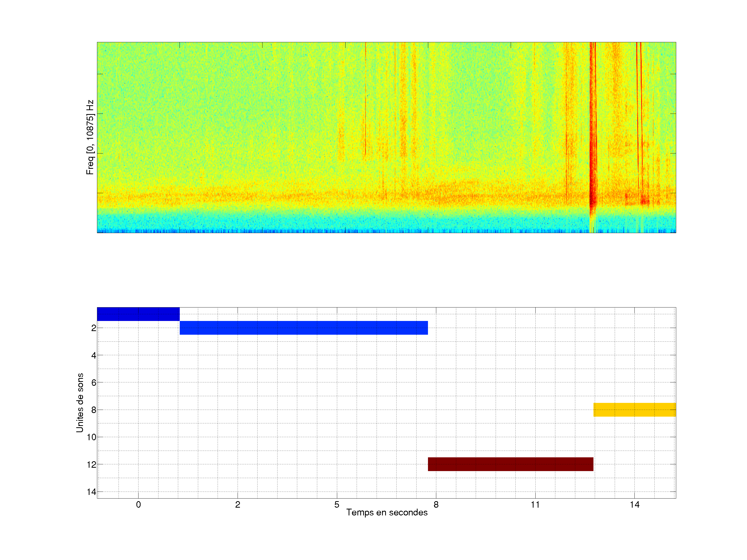Click the thick red vertical streak in spectrogram
The height and width of the screenshot is (560, 747).
pos(592,135)
